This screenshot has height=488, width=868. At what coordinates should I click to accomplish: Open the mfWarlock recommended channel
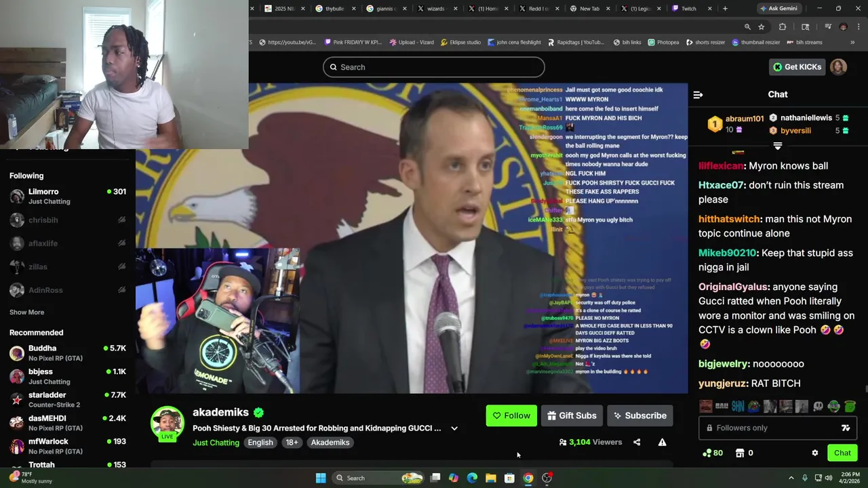point(68,447)
